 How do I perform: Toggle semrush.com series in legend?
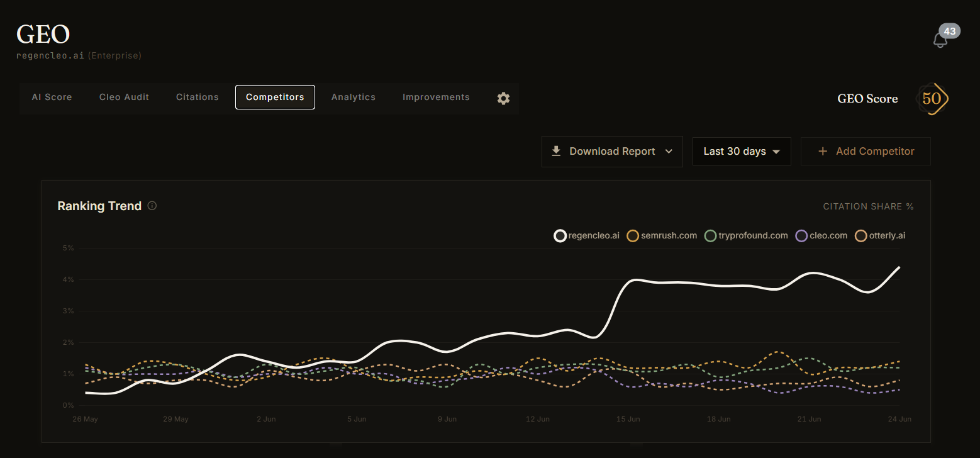[662, 236]
